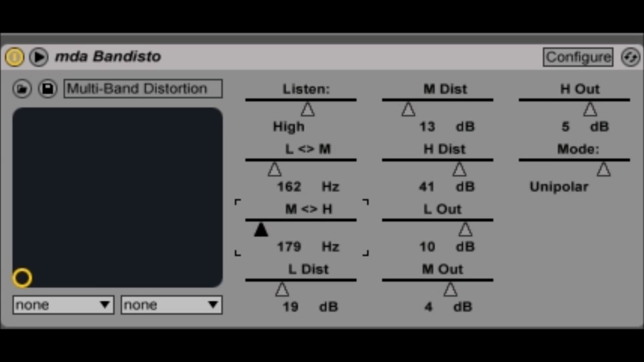644x362 pixels.
Task: Click the 'H Dist' parameter label
Action: (x=445, y=149)
